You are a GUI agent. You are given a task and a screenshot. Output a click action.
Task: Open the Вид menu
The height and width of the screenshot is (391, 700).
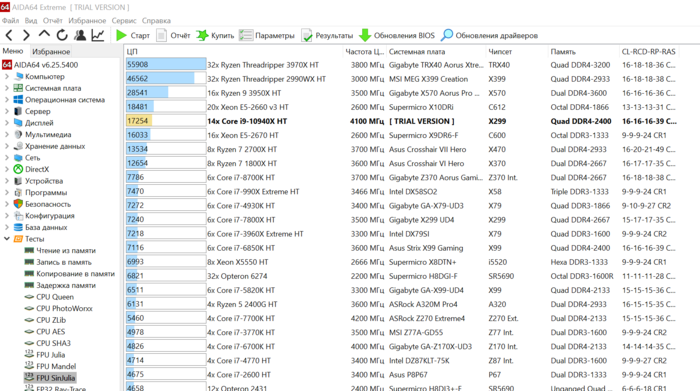(x=31, y=21)
